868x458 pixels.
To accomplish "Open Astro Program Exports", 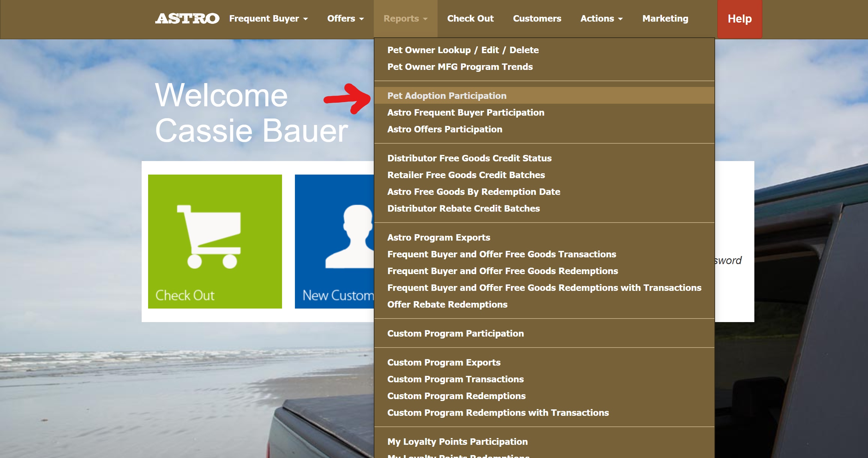I will click(439, 237).
